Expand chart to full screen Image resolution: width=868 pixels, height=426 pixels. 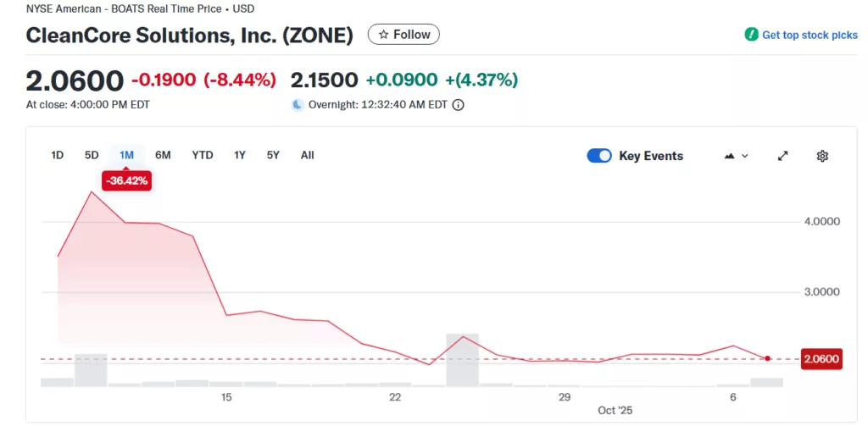tap(783, 156)
